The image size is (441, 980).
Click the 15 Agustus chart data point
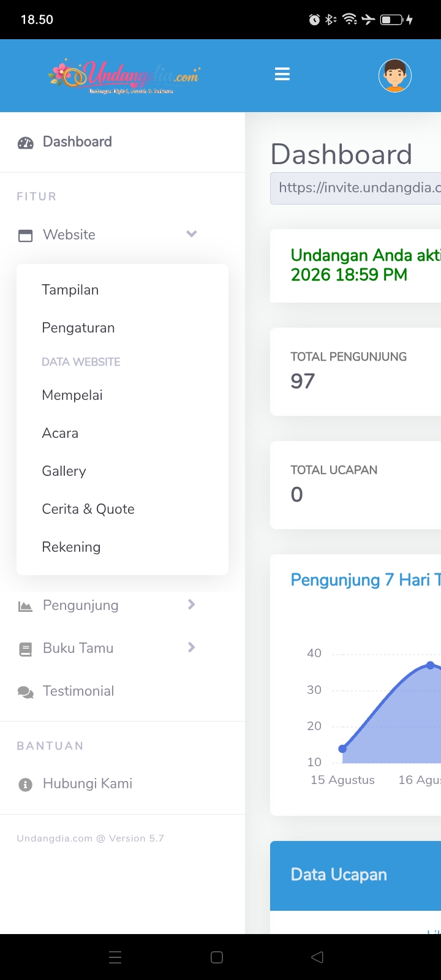(x=342, y=748)
